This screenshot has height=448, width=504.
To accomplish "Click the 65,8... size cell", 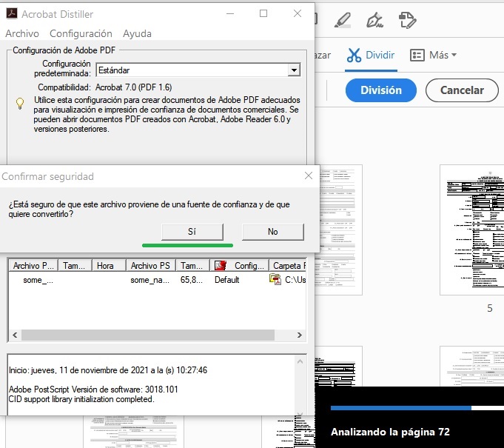I will tap(192, 280).
